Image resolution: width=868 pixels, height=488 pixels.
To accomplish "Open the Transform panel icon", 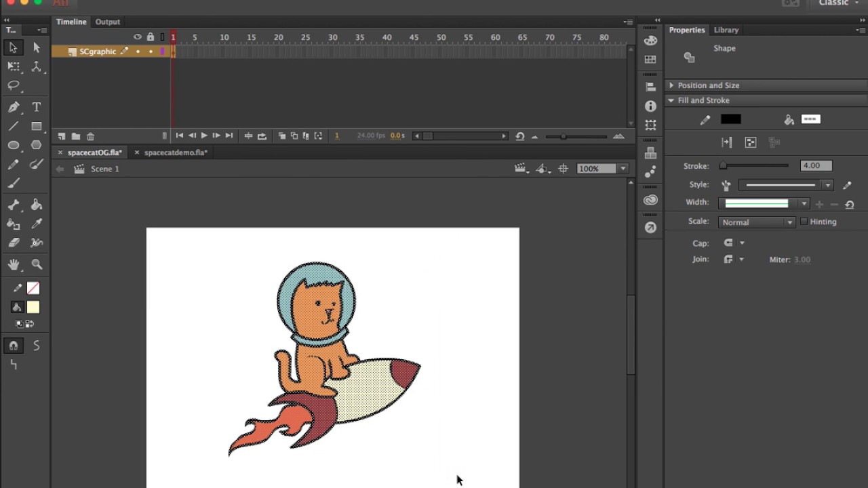I will coord(650,125).
